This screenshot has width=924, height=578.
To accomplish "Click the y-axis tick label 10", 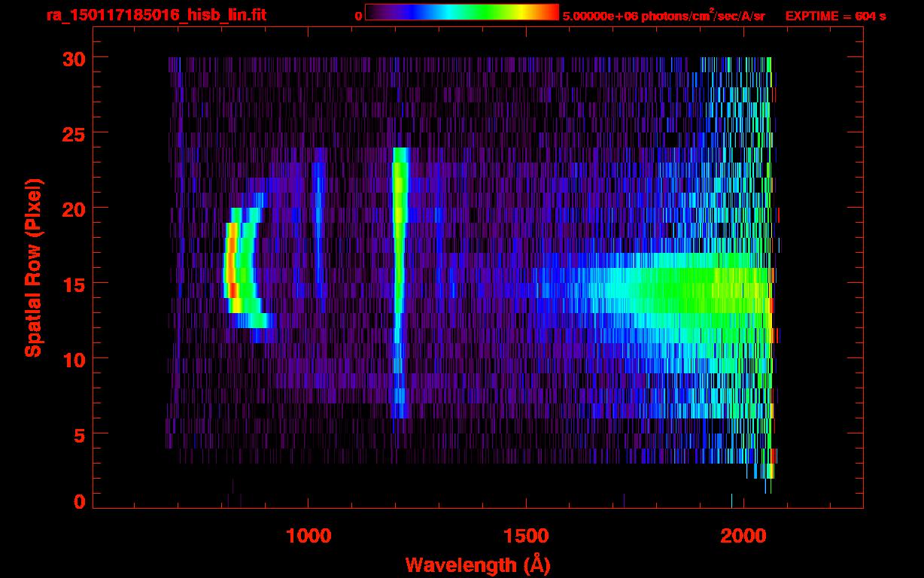I will 73,359.
